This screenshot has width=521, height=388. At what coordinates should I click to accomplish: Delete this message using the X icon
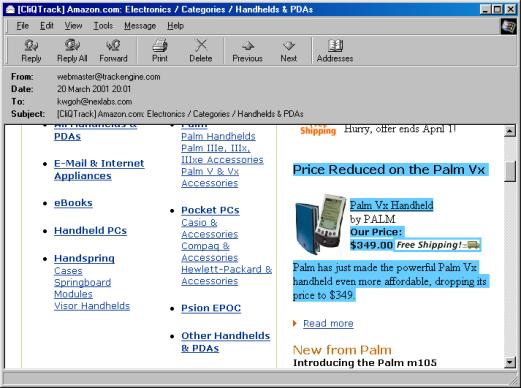[201, 51]
